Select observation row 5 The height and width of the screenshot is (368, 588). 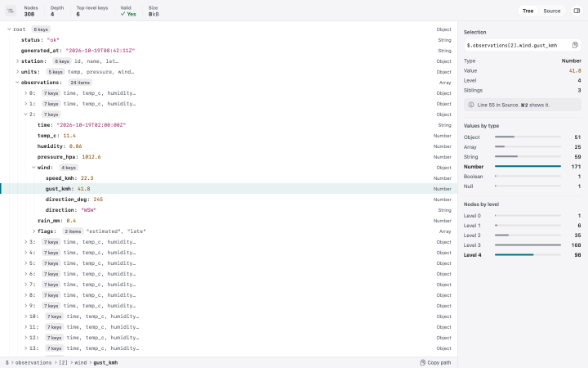coord(229,263)
